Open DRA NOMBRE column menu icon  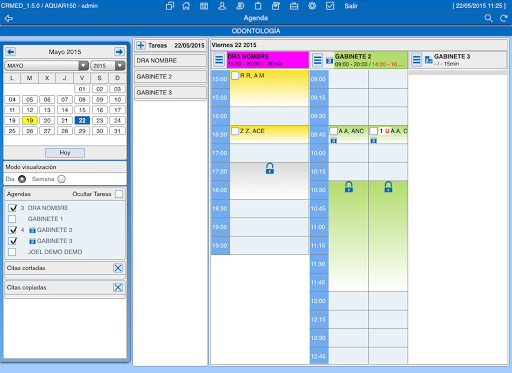[x=219, y=60]
